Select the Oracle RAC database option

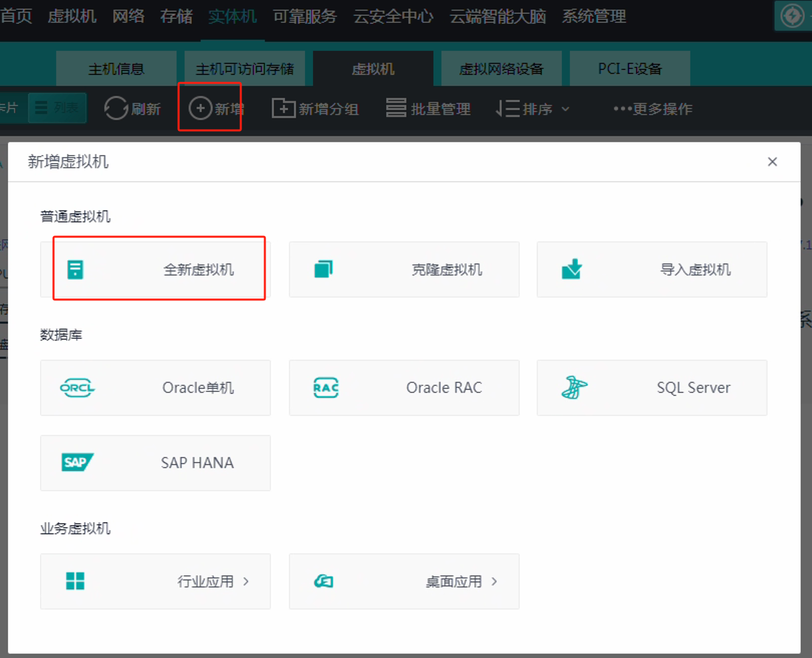pos(404,388)
